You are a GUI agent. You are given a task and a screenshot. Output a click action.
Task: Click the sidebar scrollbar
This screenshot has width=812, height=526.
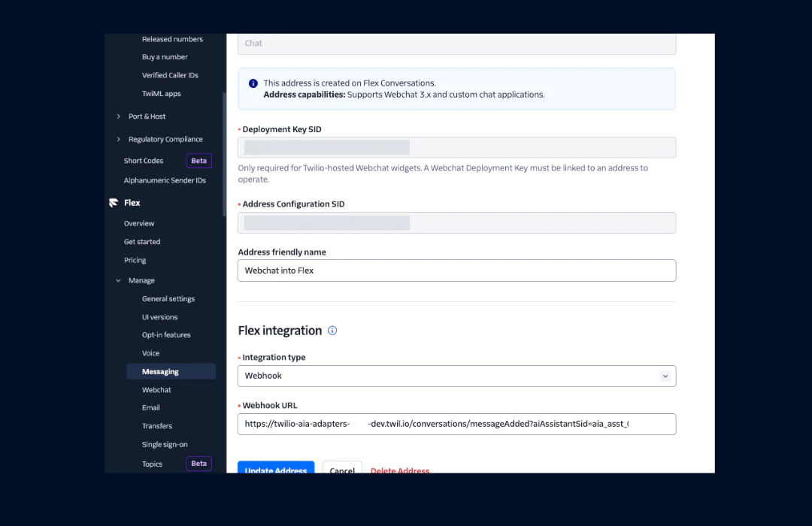(224, 154)
